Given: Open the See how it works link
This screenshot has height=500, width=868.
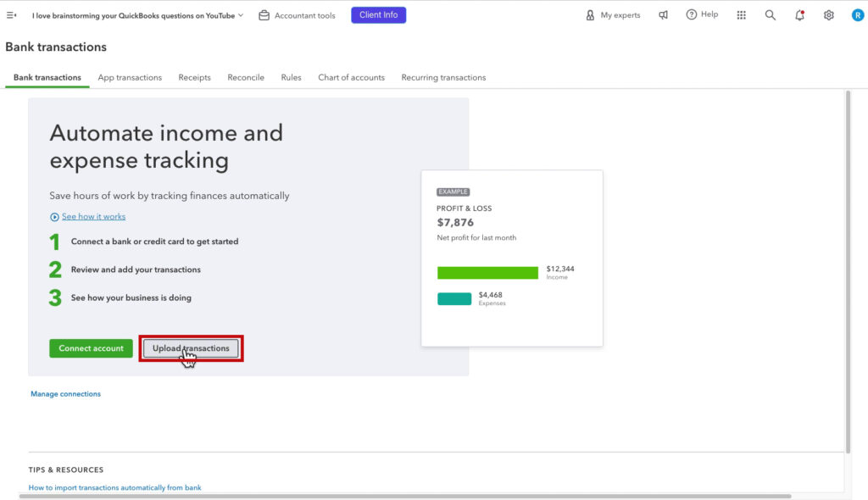Looking at the screenshot, I should 93,216.
